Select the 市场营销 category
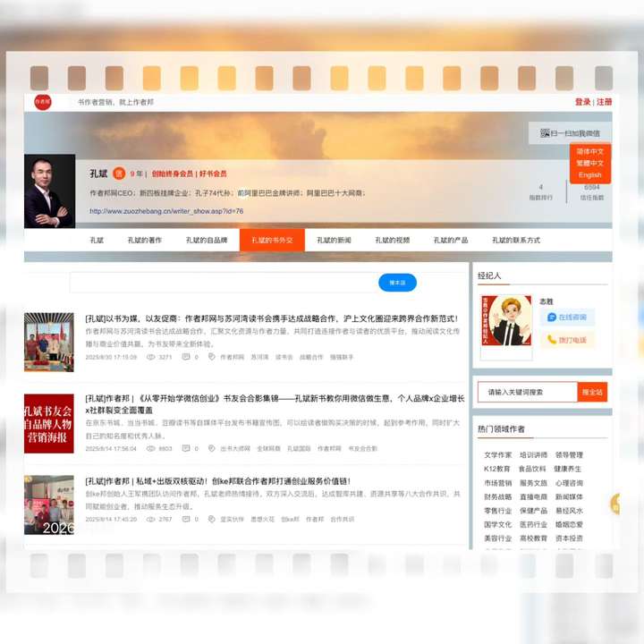Viewport: 644px width, 644px height. (498, 483)
